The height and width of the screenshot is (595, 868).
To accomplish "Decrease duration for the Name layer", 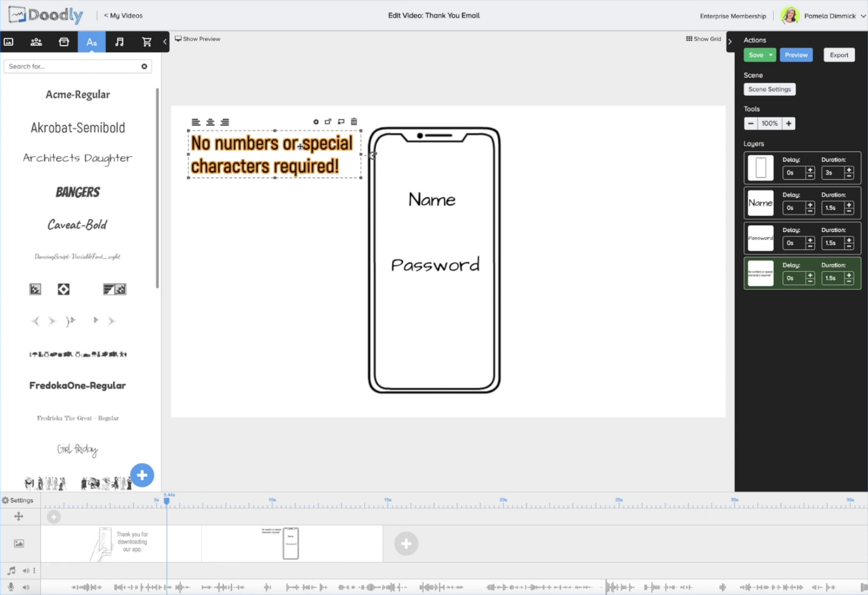I will (849, 212).
